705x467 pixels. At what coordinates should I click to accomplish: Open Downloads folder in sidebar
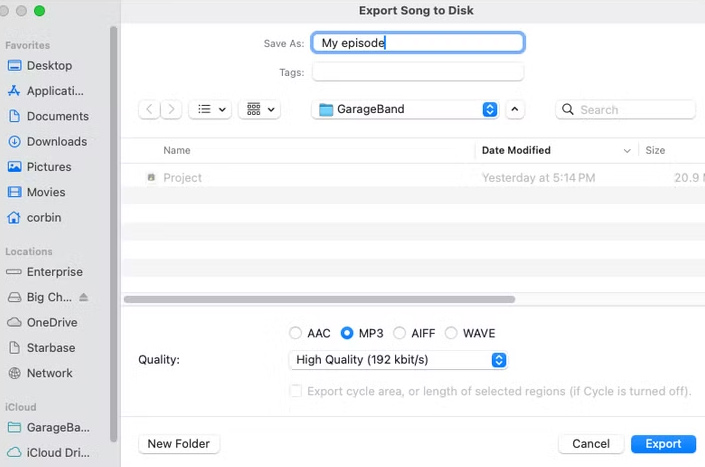pyautogui.click(x=47, y=141)
